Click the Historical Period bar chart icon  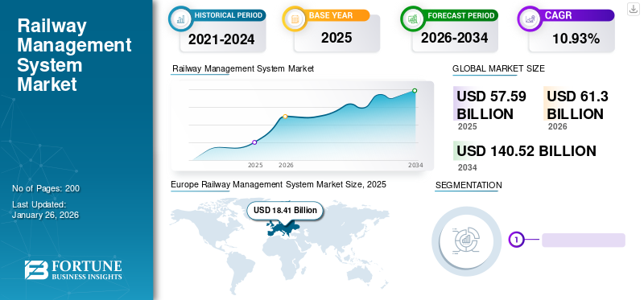pyautogui.click(x=180, y=18)
